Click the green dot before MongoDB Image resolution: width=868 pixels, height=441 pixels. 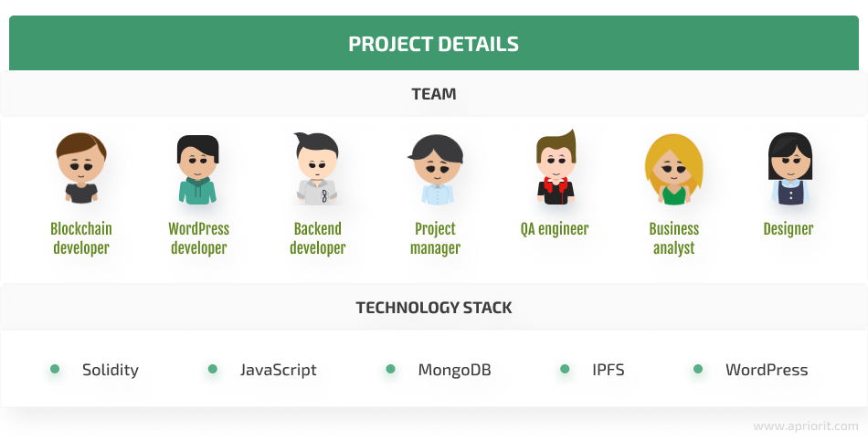391,369
